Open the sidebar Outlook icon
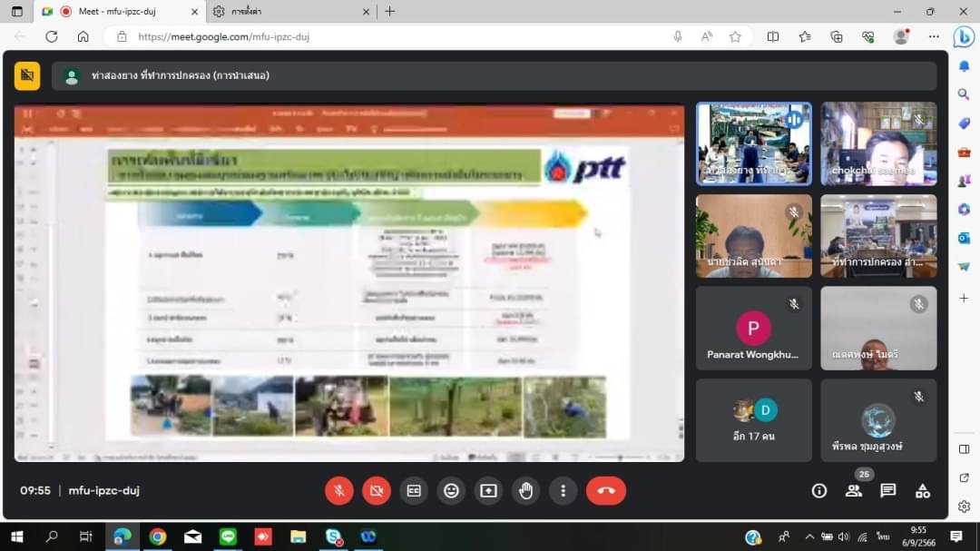This screenshot has height=551, width=980. tap(964, 239)
